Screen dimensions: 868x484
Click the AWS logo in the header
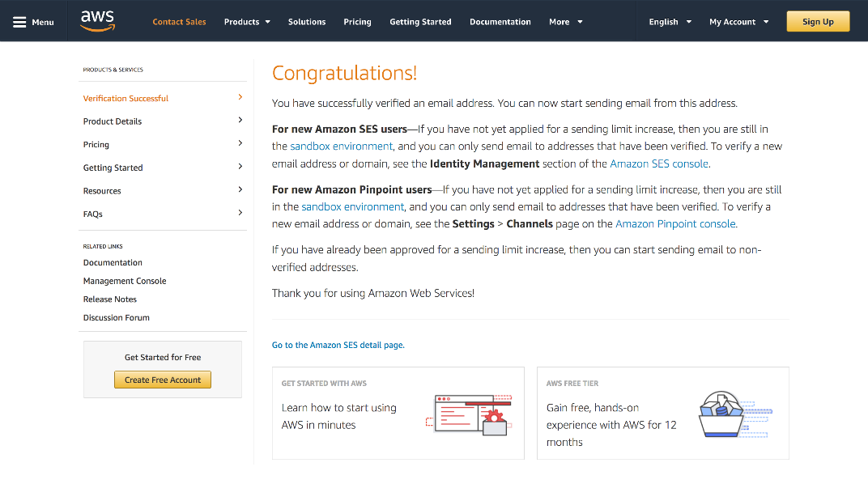[97, 21]
